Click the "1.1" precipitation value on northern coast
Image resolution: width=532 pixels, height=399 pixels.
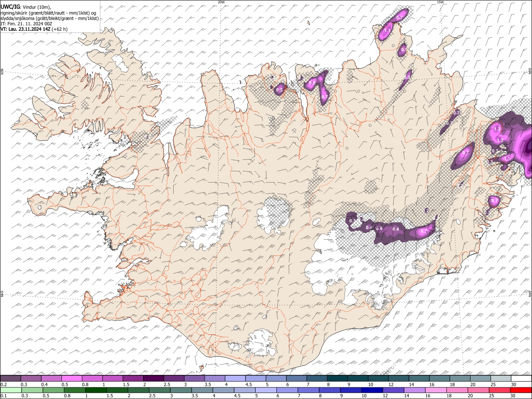(x=387, y=30)
